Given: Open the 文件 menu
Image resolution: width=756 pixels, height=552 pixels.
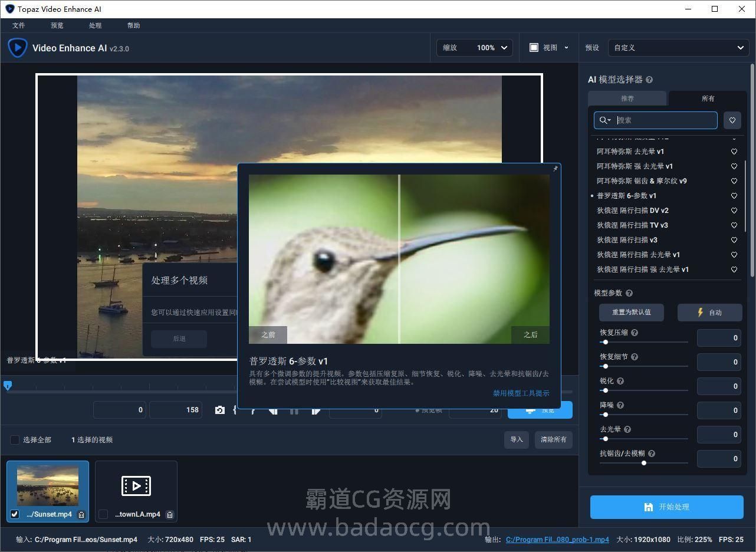Looking at the screenshot, I should (19, 25).
